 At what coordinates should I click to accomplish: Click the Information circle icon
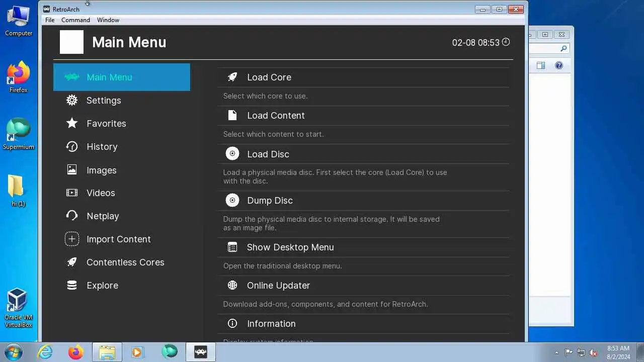[232, 323]
